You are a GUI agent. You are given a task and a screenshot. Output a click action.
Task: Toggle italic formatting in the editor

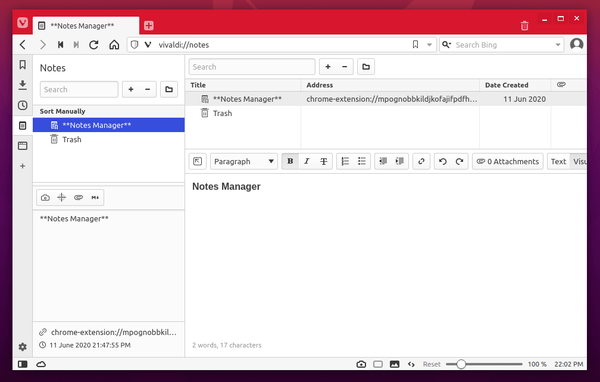point(307,161)
